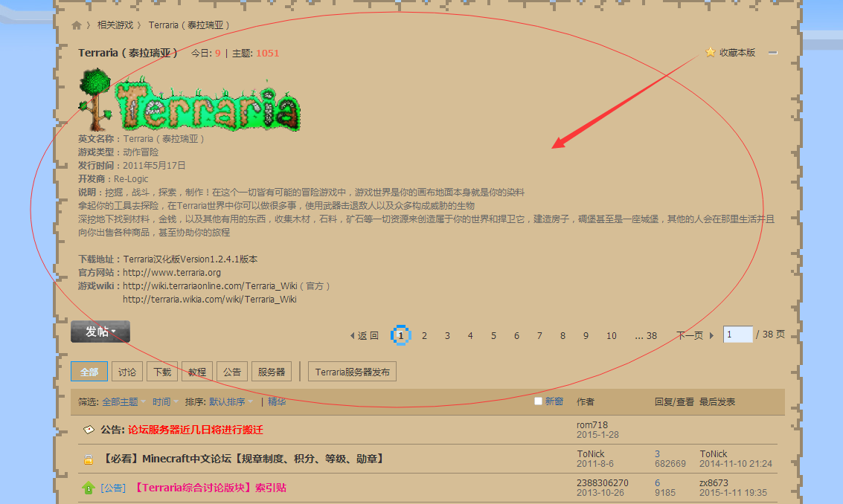Viewport: 843px width, 504px height.
Task: Click reply count 6 on 索引贴 thread
Action: pos(658,483)
